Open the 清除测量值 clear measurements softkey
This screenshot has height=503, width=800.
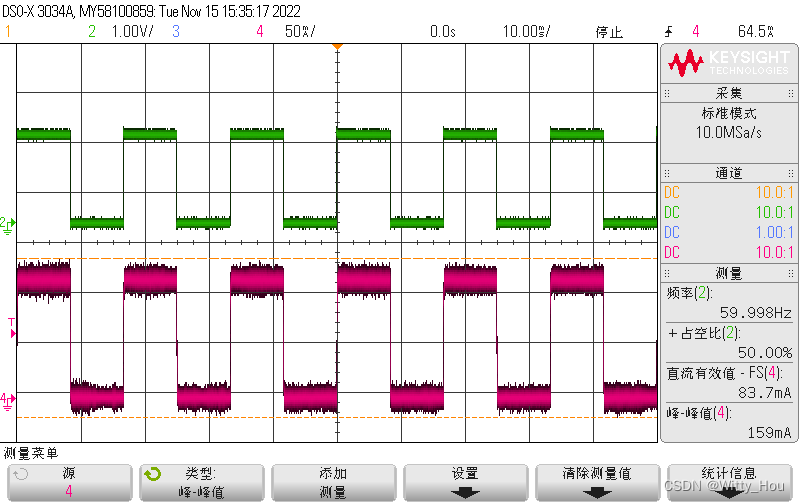597,483
